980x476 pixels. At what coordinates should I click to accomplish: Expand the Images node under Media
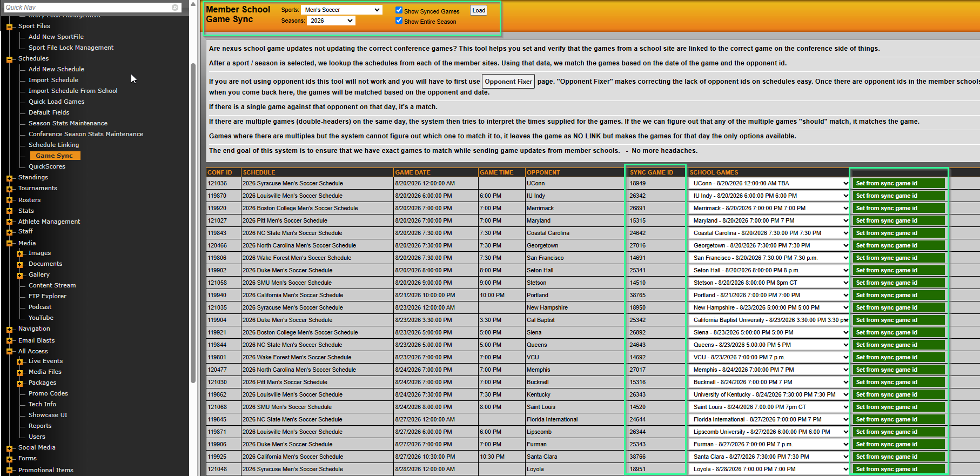pyautogui.click(x=19, y=253)
